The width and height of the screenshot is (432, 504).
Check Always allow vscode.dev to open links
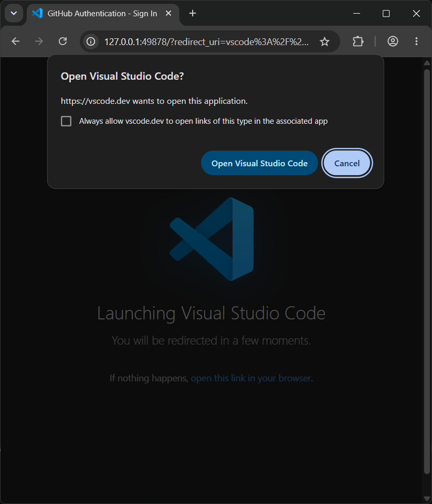tap(66, 121)
